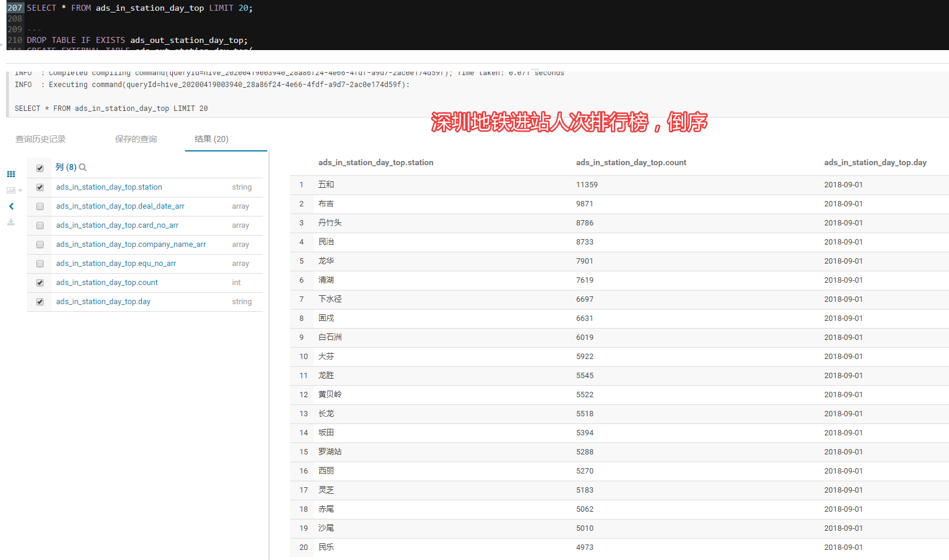This screenshot has height=560, width=949.
Task: Click the 列 (8) columns header link
Action: tap(66, 167)
